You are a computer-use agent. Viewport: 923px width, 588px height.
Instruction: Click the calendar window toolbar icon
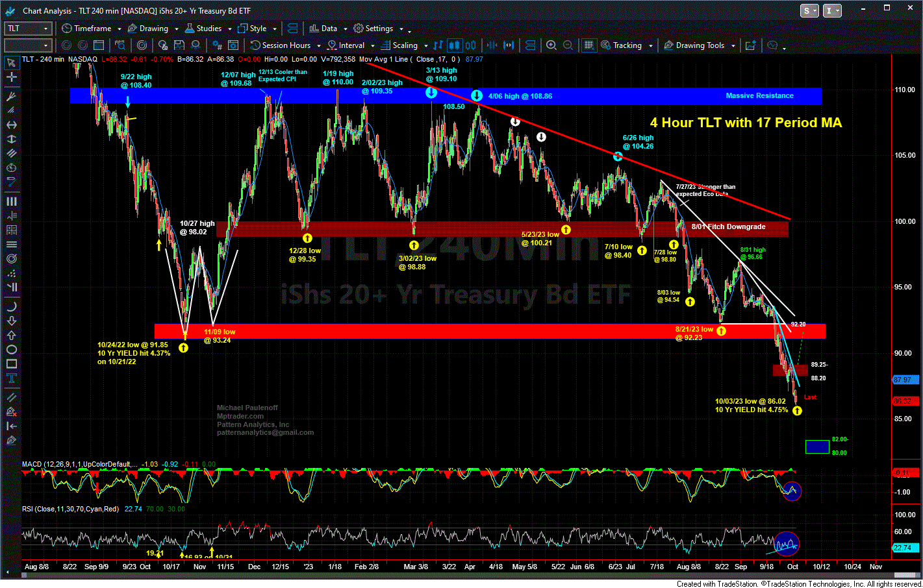[x=99, y=45]
